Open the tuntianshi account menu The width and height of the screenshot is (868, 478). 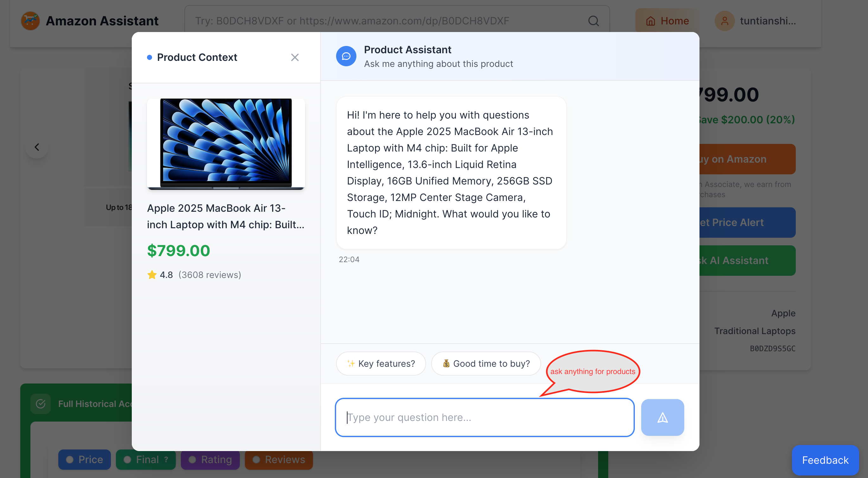767,21
